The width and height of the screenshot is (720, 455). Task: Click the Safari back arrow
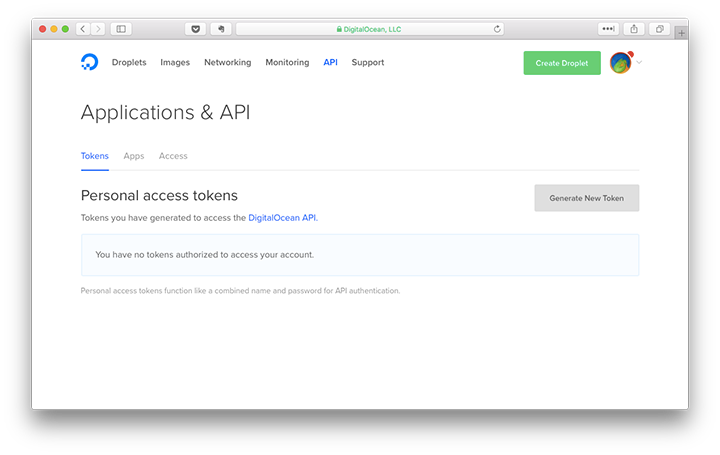tap(83, 29)
